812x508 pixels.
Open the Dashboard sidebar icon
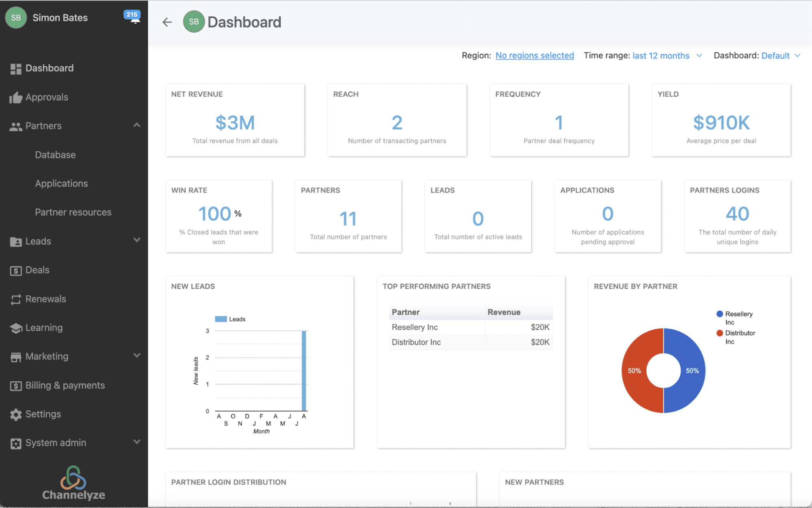[16, 68]
